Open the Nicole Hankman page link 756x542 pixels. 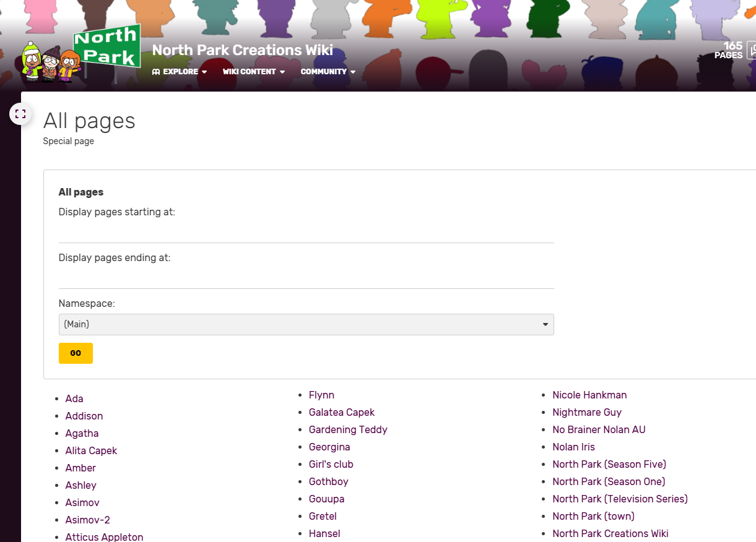tap(589, 395)
